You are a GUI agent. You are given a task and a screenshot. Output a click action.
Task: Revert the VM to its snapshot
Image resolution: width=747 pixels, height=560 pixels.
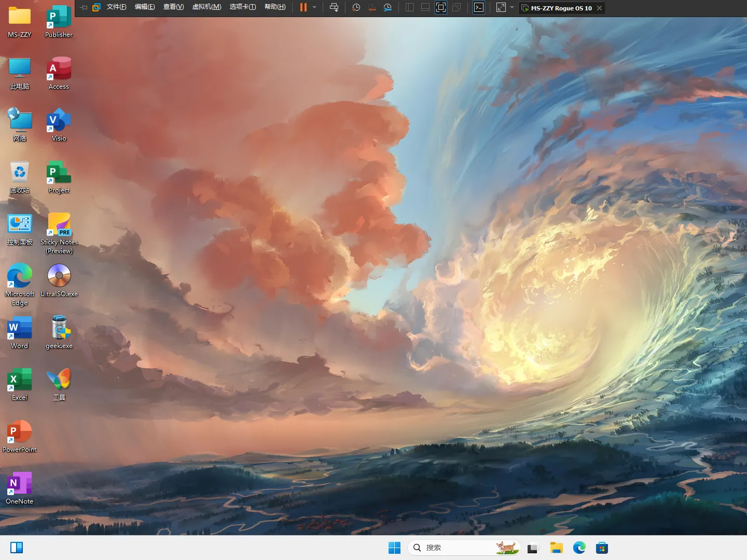(372, 7)
